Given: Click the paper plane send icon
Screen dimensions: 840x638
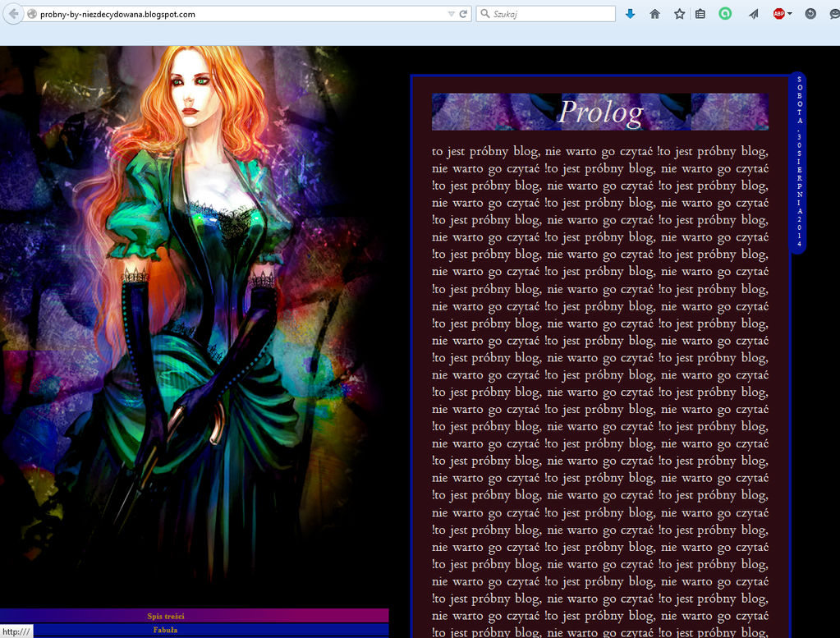Looking at the screenshot, I should coord(753,14).
